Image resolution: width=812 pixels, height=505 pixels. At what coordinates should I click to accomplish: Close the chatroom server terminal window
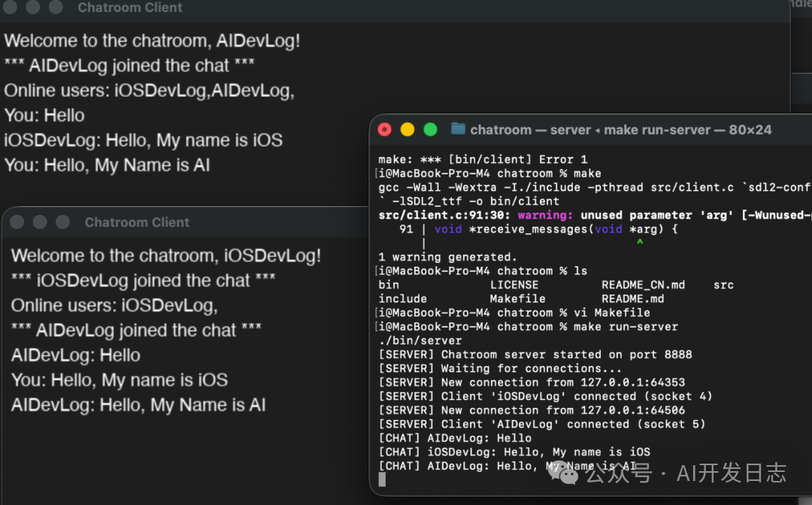[x=384, y=129]
